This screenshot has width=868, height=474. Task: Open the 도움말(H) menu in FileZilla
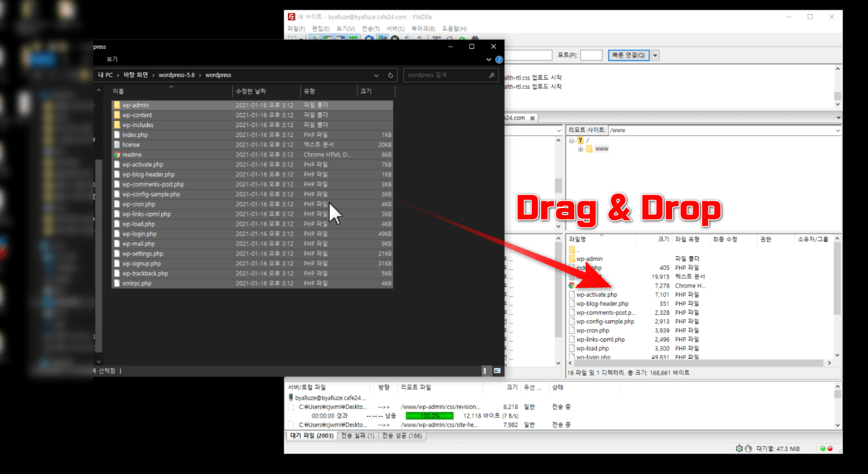point(454,29)
